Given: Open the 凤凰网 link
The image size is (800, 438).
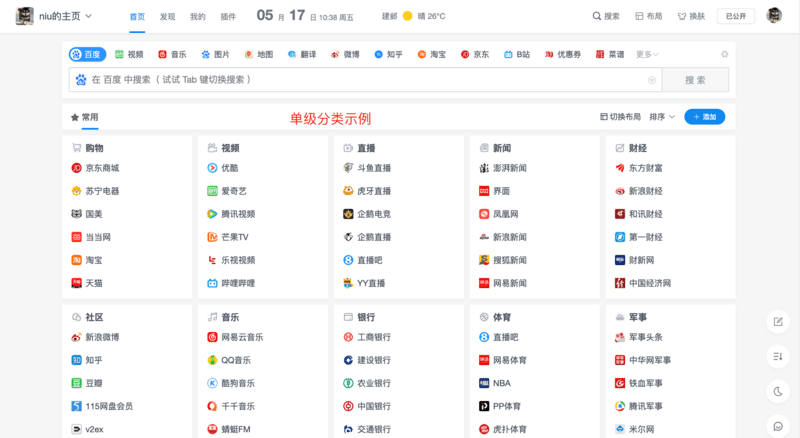Looking at the screenshot, I should 499,214.
